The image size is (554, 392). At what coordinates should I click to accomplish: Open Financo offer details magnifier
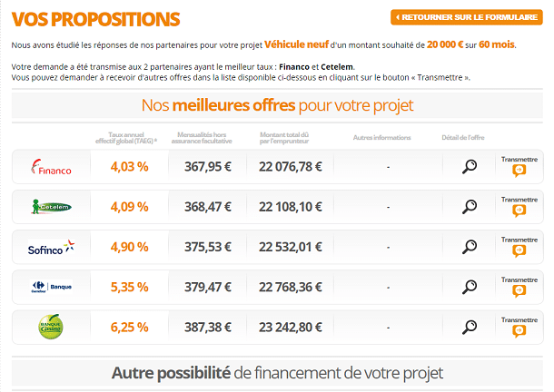[x=470, y=166]
